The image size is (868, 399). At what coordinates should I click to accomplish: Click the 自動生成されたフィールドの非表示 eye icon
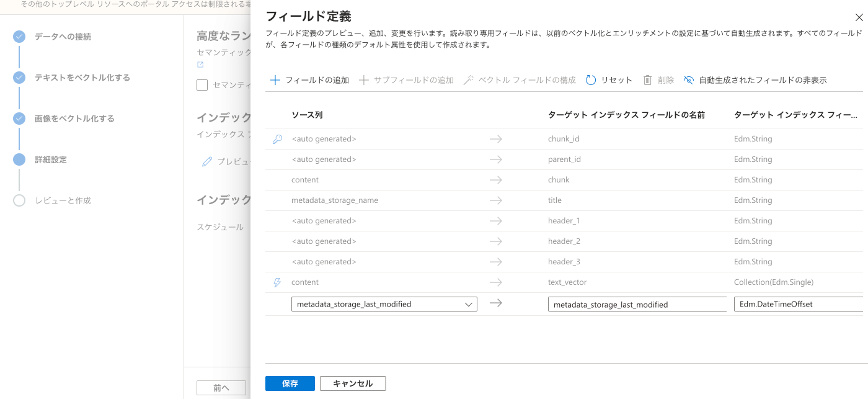click(689, 80)
